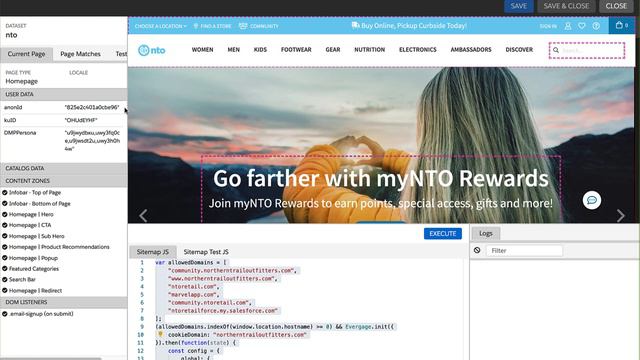Go to next hero slide arrow

[x=620, y=215]
